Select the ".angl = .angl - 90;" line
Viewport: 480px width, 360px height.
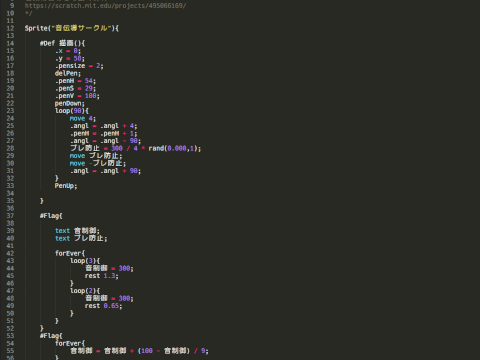105,141
